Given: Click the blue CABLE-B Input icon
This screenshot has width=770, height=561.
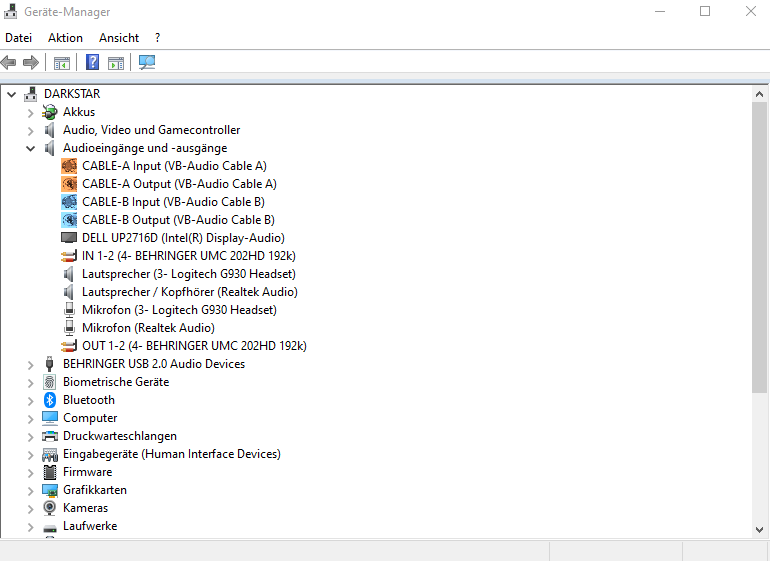Looking at the screenshot, I should point(69,202).
